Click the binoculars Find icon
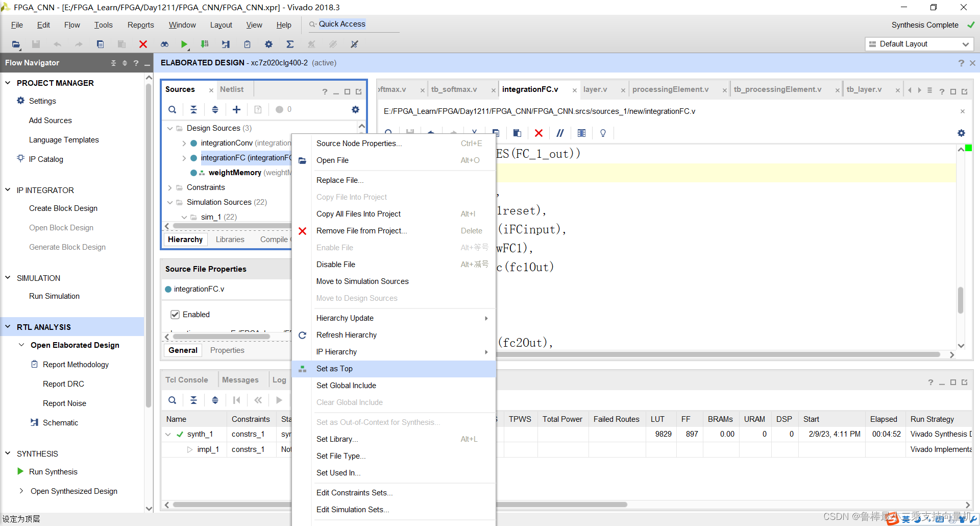Image resolution: width=980 pixels, height=526 pixels. click(x=164, y=44)
